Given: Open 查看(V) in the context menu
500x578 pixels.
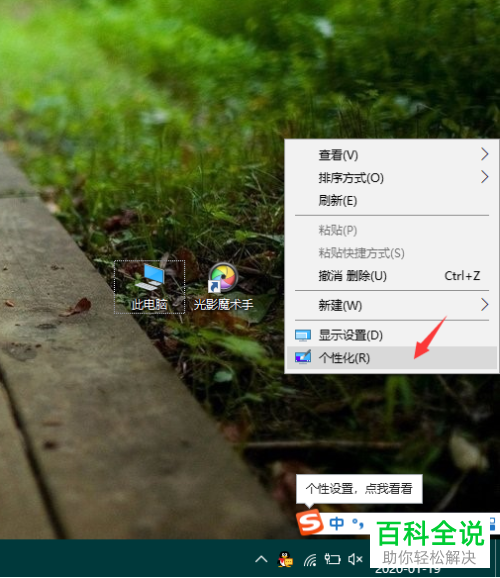Looking at the screenshot, I should coord(392,155).
